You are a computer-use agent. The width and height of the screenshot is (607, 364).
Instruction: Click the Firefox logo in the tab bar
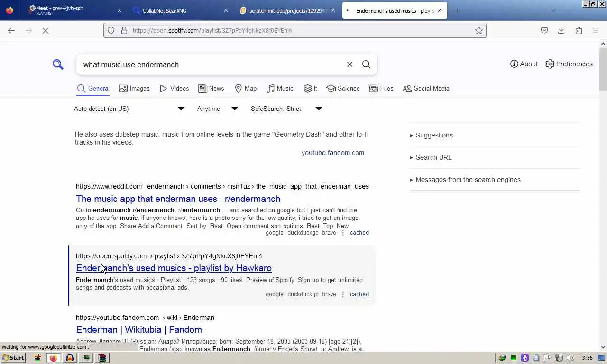point(10,10)
